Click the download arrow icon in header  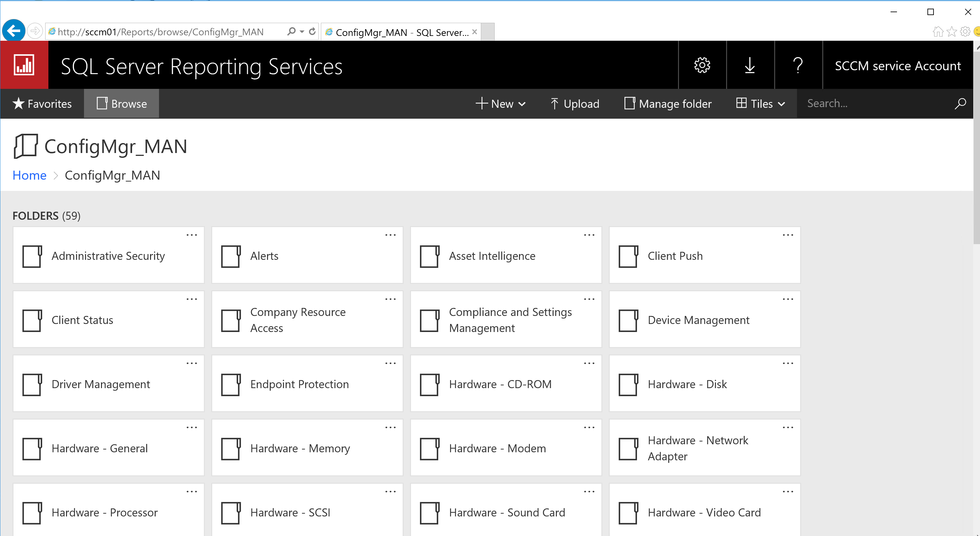click(750, 65)
